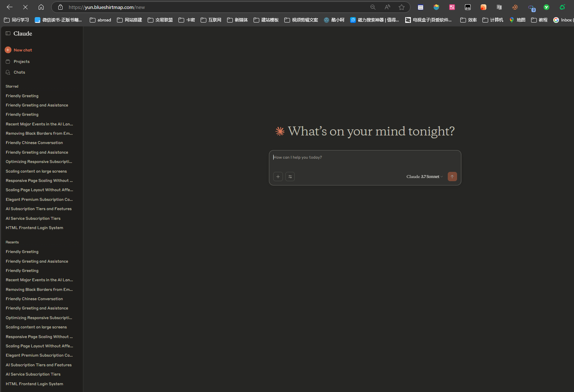Bookmark this page with the star icon
Screen dimensions: 574x392
pos(402,7)
